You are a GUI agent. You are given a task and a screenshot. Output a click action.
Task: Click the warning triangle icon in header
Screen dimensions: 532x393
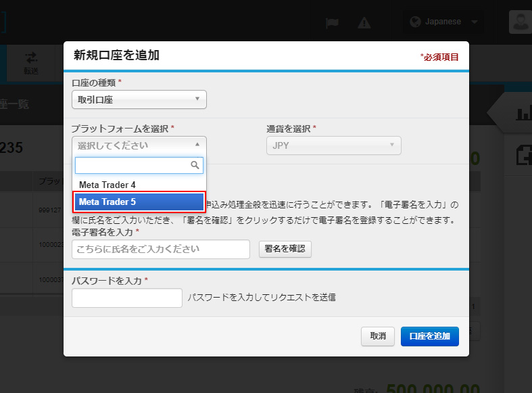click(x=364, y=23)
